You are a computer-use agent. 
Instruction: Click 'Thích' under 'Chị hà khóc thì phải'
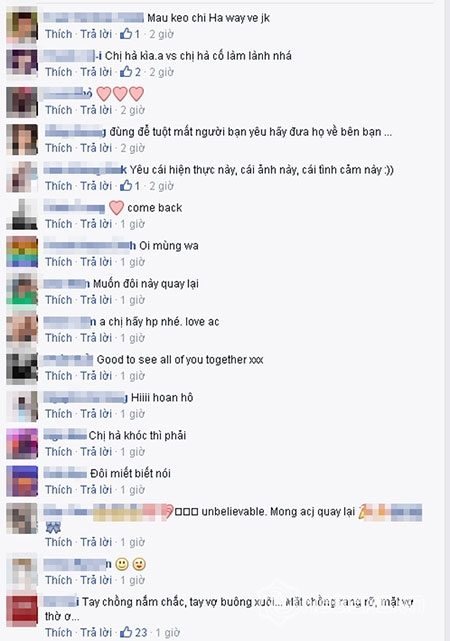click(59, 452)
